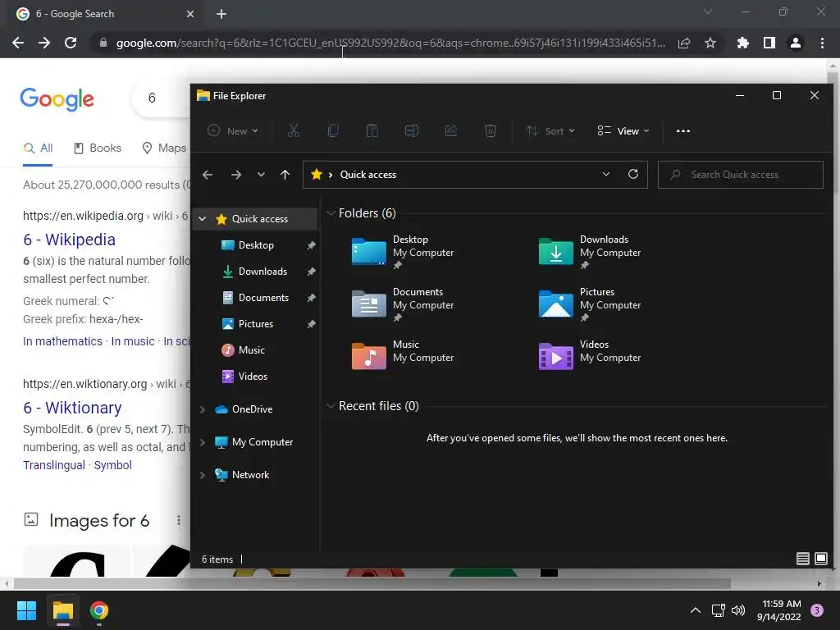Screen dimensions: 840x630
Task: Collapse the Quick access tree node
Action: tap(203, 218)
